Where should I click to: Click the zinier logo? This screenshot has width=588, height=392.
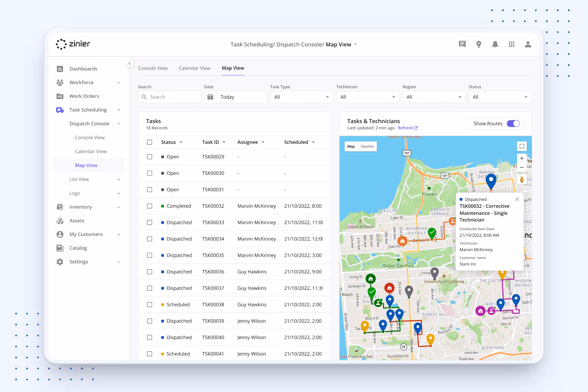coord(73,44)
